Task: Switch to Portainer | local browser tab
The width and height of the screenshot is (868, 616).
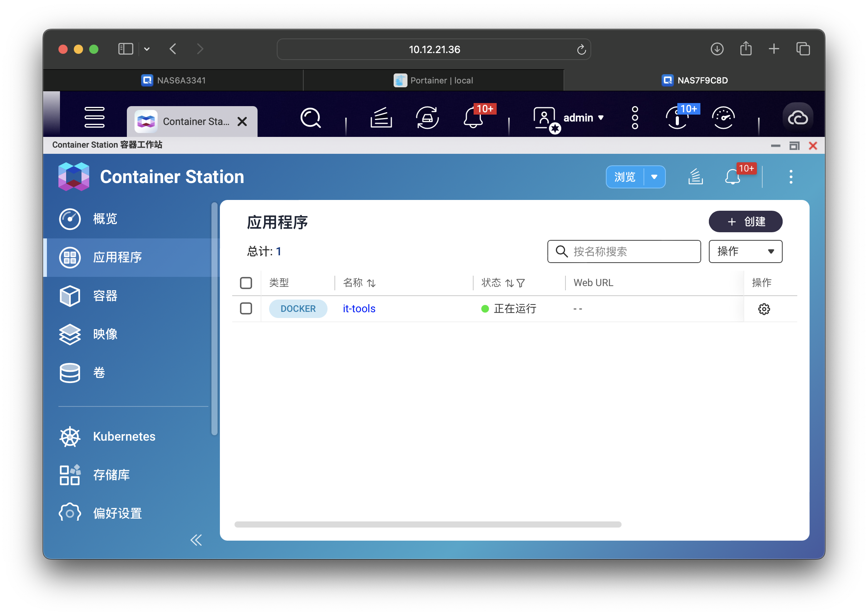Action: click(434, 80)
